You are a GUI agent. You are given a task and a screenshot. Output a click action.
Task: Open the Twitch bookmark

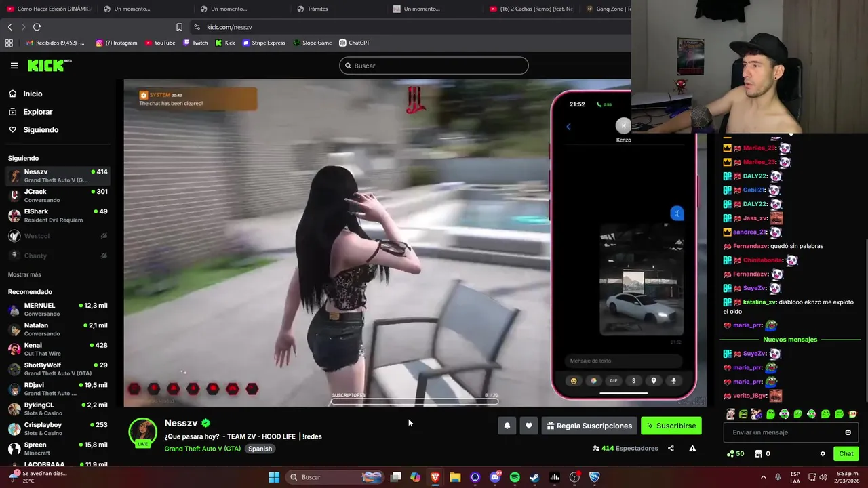[195, 43]
